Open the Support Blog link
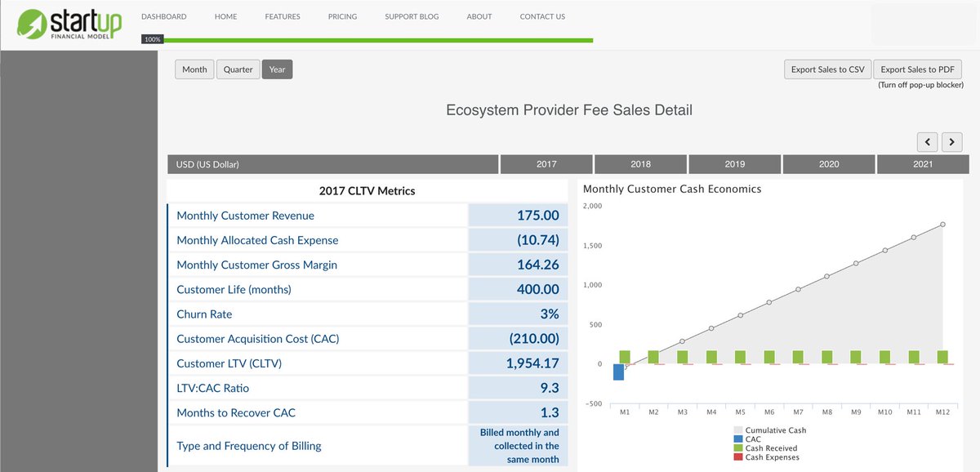Image resolution: width=980 pixels, height=472 pixels. [412, 16]
